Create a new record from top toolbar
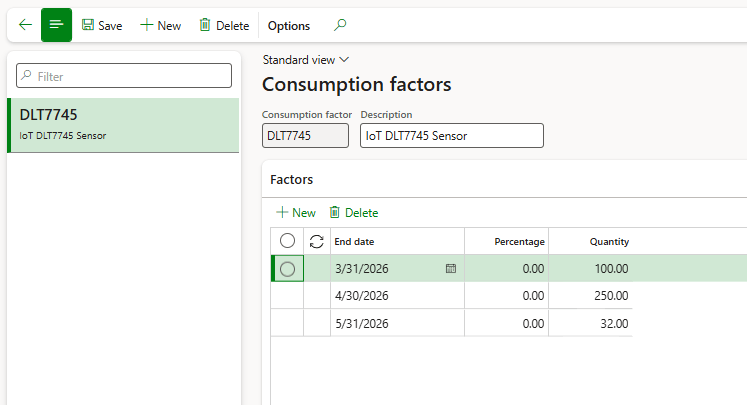The width and height of the screenshot is (747, 405). [x=160, y=25]
